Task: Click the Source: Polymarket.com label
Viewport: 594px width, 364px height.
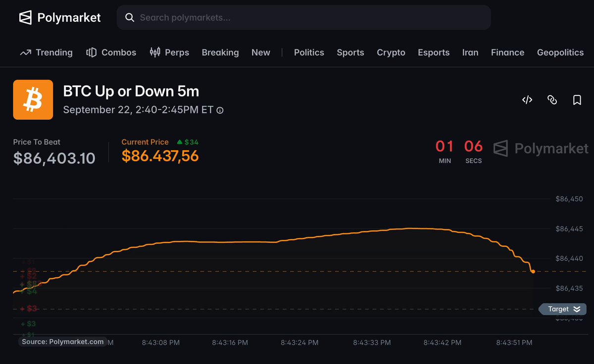Action: [63, 342]
